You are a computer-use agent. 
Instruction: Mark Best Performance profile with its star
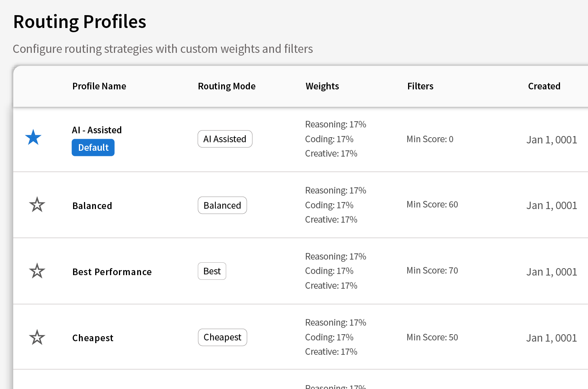(x=37, y=271)
